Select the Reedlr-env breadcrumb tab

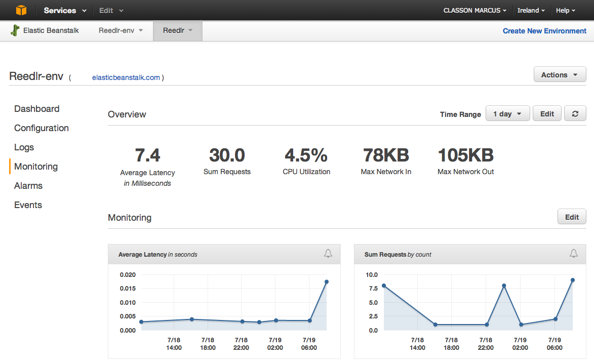(x=121, y=30)
